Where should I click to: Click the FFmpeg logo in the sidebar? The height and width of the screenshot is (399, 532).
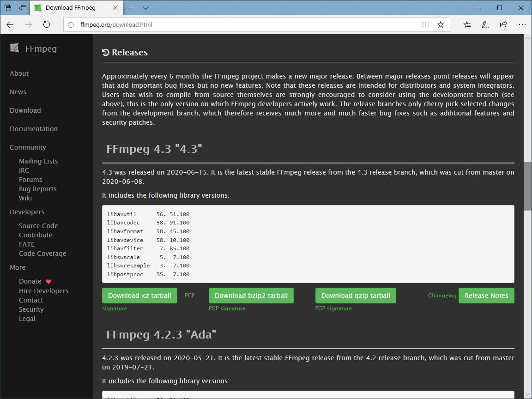pyautogui.click(x=14, y=48)
